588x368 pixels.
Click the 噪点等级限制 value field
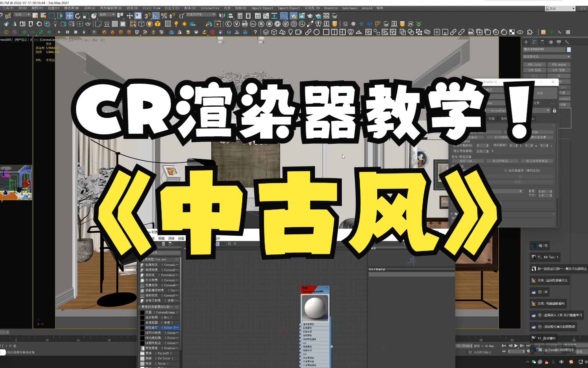point(481,151)
